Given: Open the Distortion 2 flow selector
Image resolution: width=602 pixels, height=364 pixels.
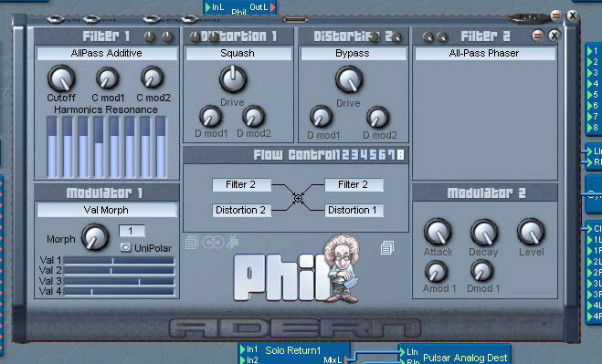Looking at the screenshot, I should point(242,210).
